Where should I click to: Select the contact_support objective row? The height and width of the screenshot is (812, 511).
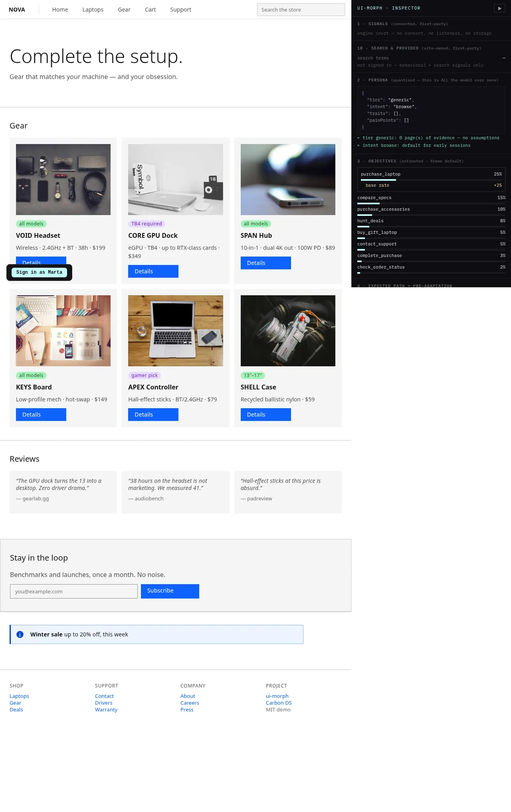tap(431, 246)
